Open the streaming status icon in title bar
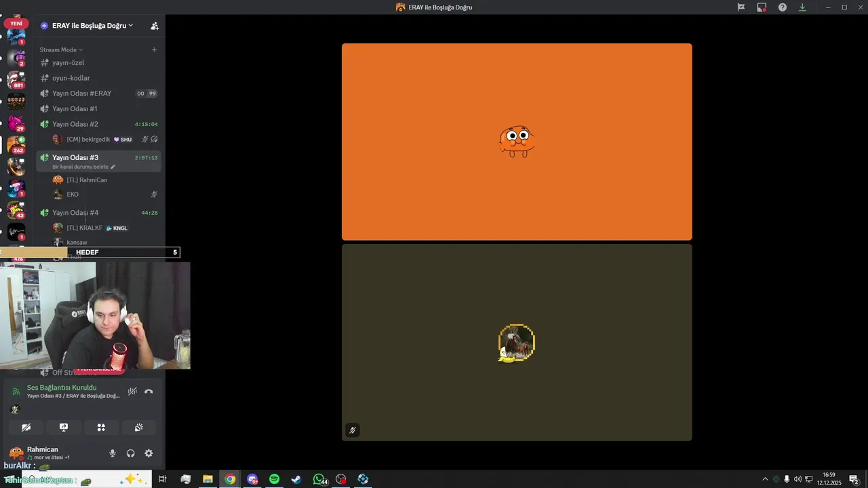This screenshot has width=868, height=488. [x=762, y=7]
